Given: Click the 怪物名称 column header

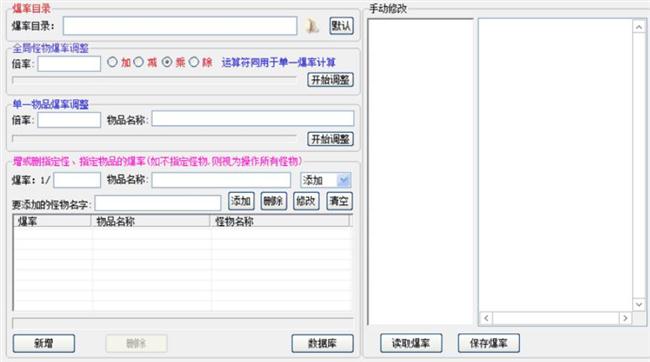Looking at the screenshot, I should point(280,221).
